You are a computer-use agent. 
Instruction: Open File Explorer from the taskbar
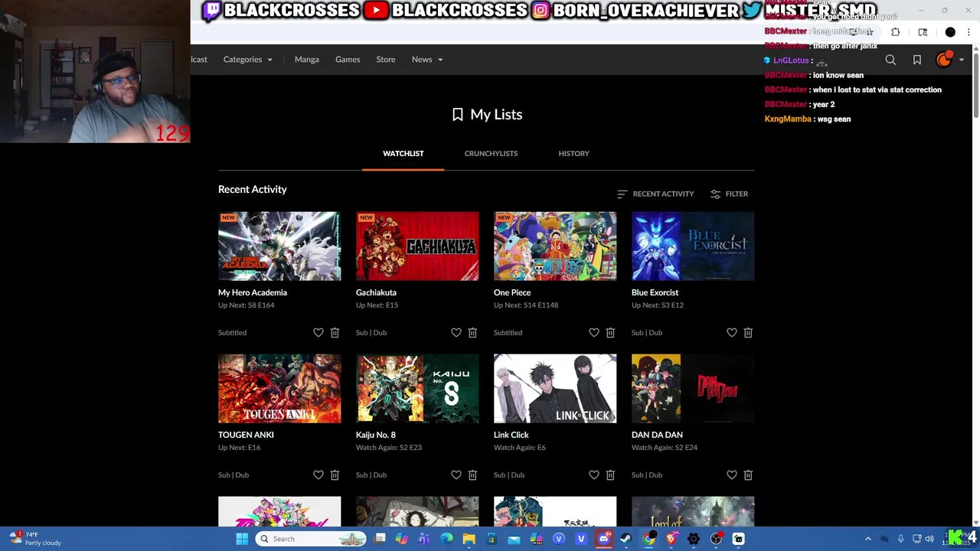(469, 539)
